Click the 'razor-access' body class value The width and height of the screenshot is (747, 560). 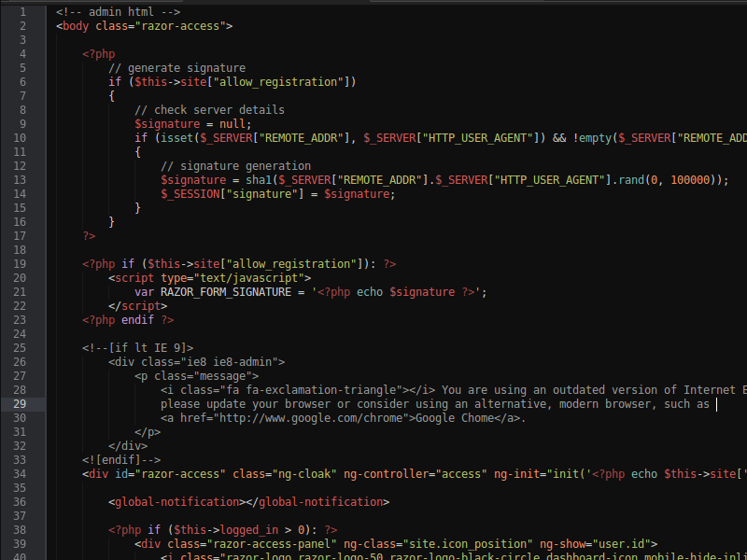(180, 26)
